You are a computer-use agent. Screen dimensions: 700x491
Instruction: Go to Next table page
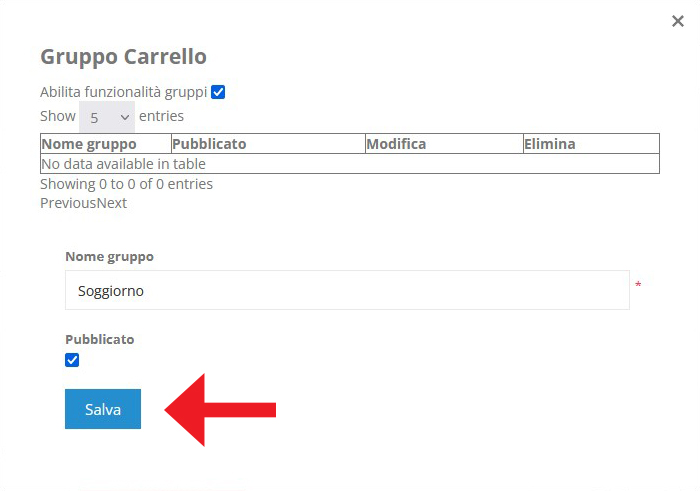(x=112, y=203)
